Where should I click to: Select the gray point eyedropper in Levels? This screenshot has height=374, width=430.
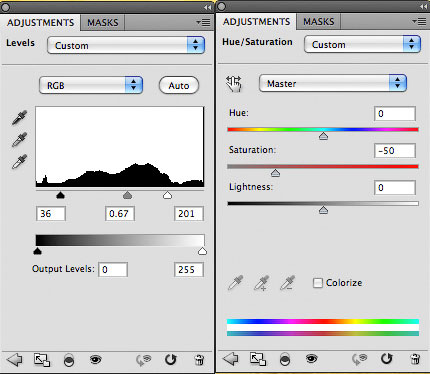[x=19, y=140]
